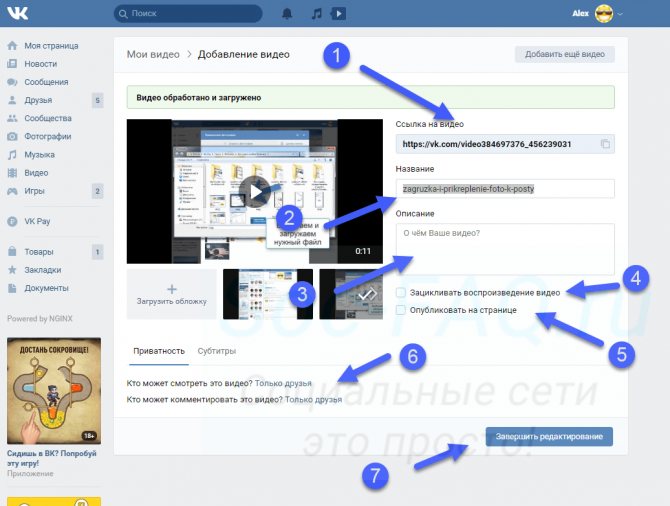Click the film icon beside Видео
Viewport: 670px width, 506px height.
12,173
